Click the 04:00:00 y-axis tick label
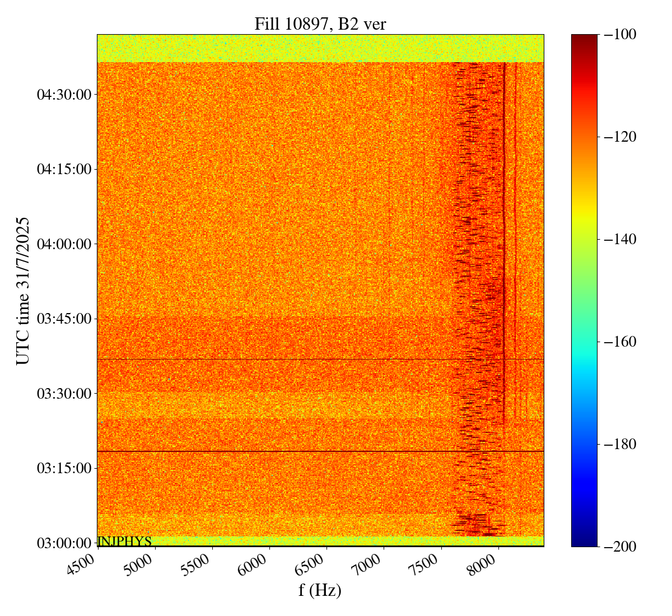This screenshot has height=616, width=672. click(64, 244)
